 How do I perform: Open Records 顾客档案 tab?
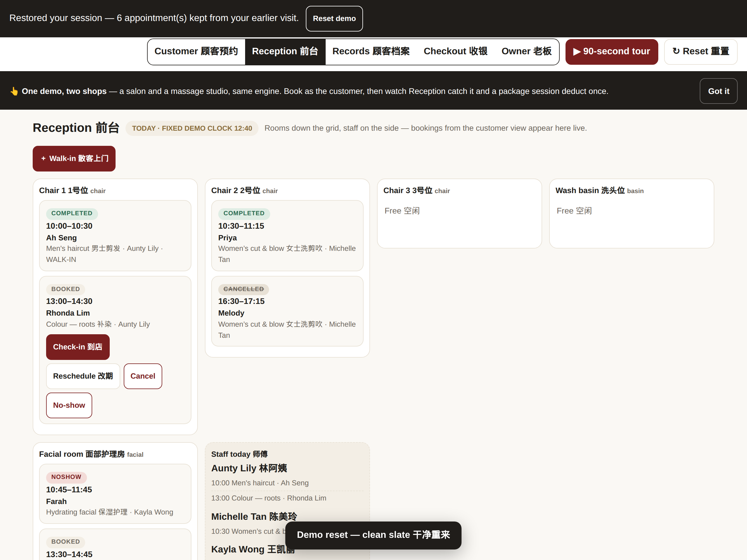[371, 51]
